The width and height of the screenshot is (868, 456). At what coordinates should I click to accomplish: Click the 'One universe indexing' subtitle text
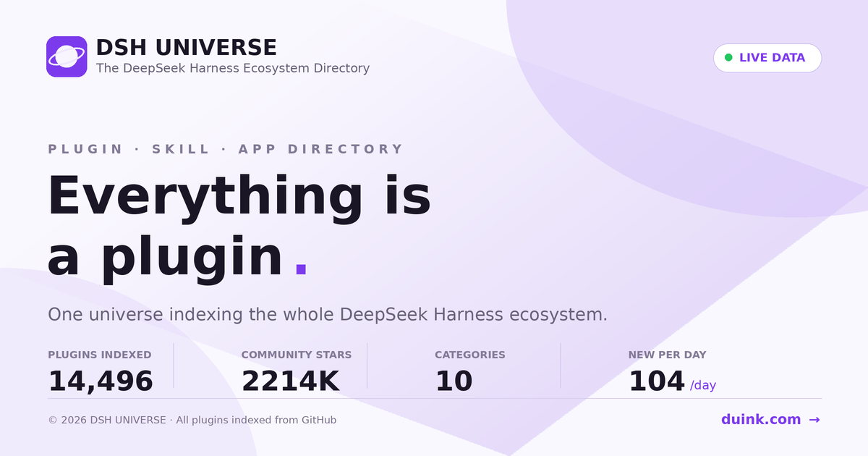click(328, 315)
